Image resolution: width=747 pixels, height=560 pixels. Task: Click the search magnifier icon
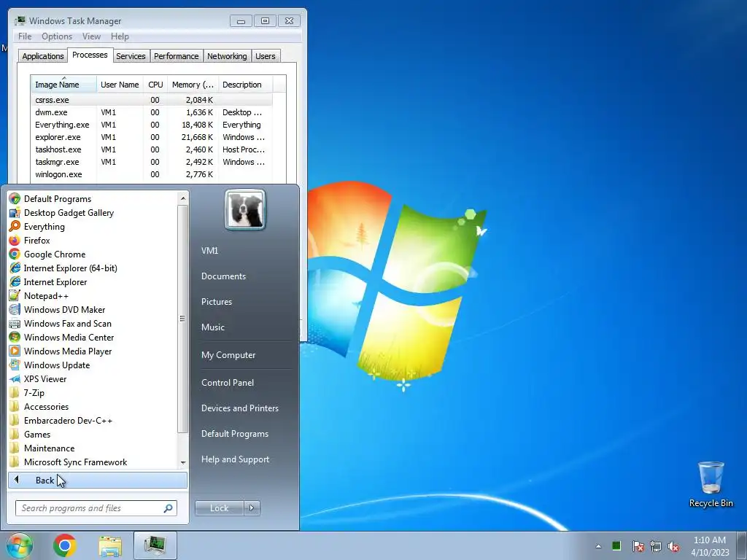pos(168,508)
